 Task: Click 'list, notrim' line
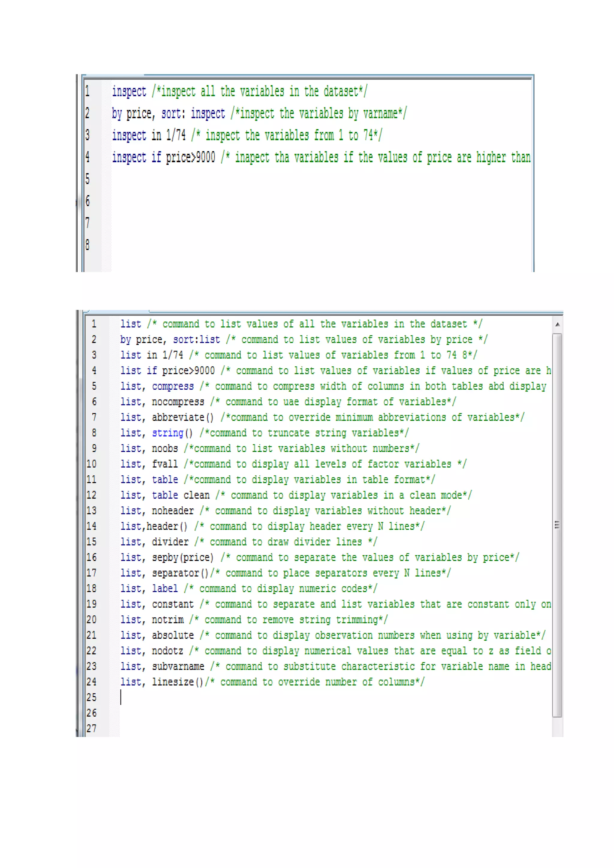click(x=254, y=620)
